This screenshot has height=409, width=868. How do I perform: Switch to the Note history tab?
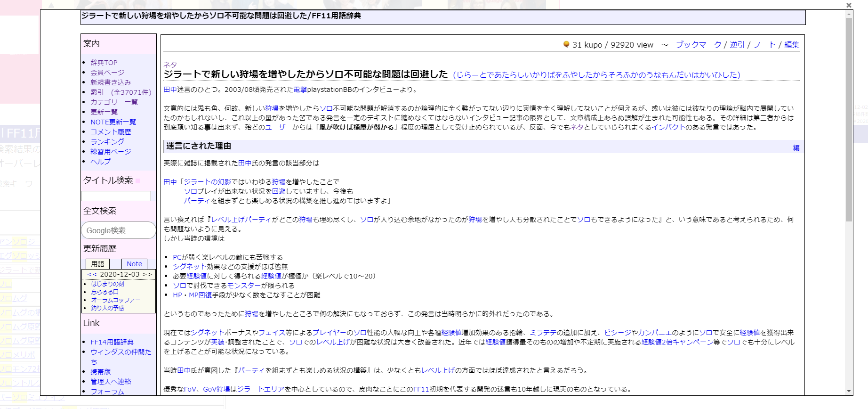134,264
